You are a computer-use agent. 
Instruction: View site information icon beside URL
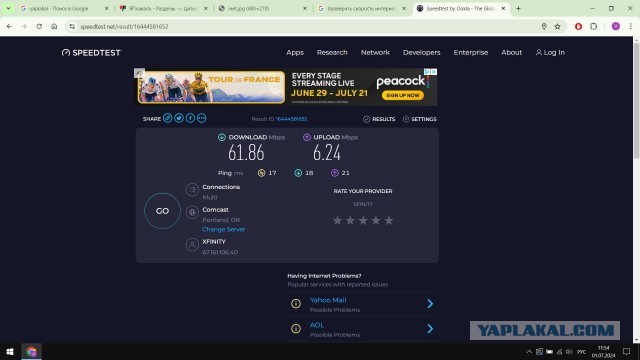click(72, 27)
